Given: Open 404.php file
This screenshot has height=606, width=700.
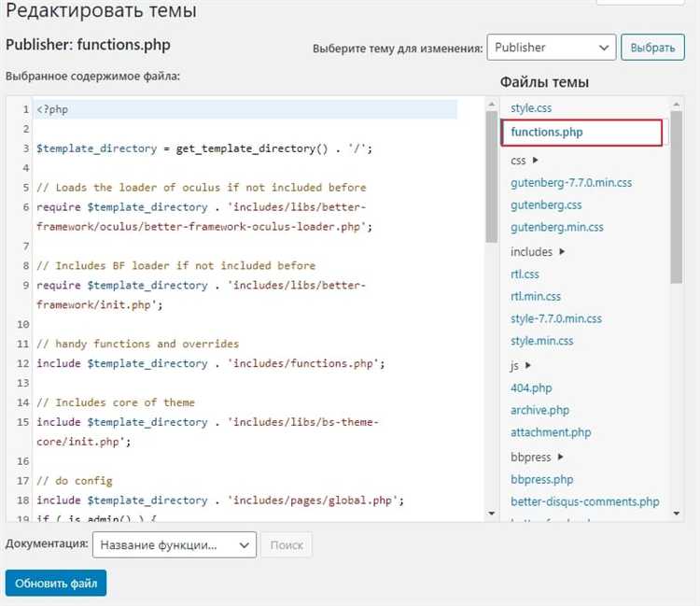Looking at the screenshot, I should coord(531,388).
